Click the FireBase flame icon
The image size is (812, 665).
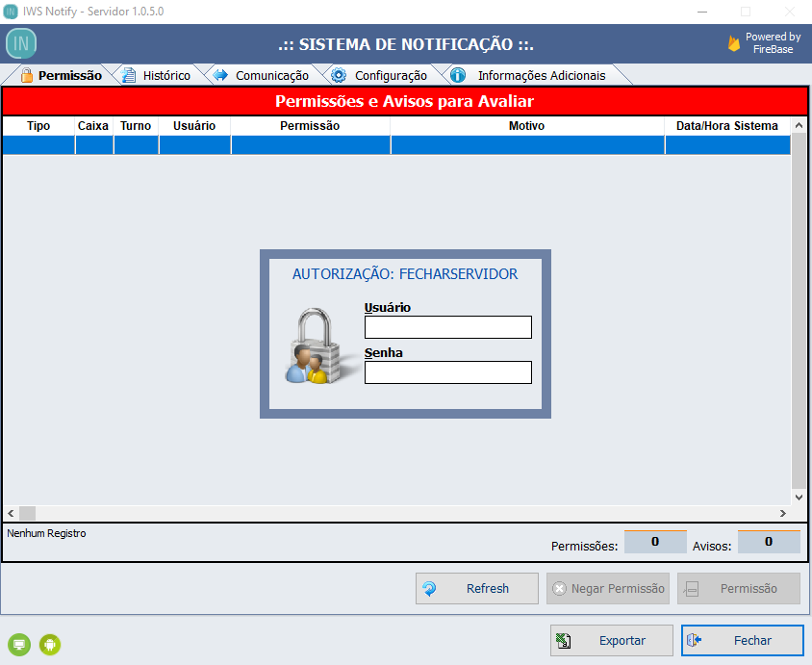734,43
